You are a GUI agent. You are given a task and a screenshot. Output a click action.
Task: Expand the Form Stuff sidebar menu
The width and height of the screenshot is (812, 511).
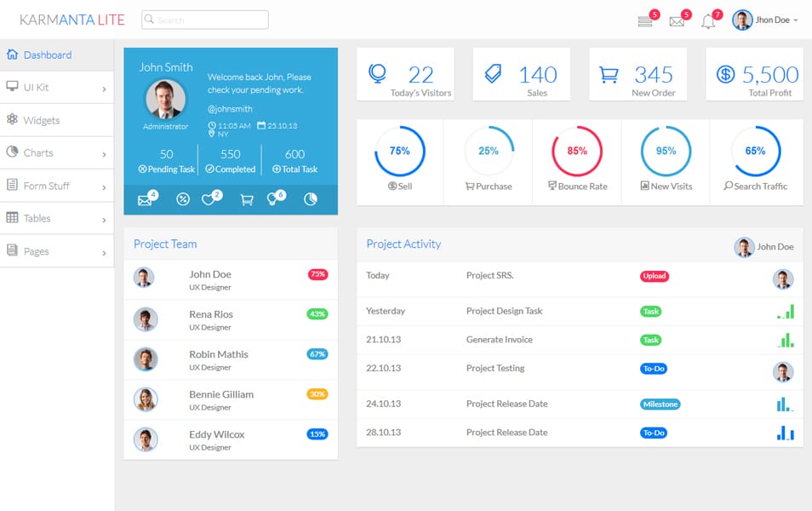click(x=57, y=186)
